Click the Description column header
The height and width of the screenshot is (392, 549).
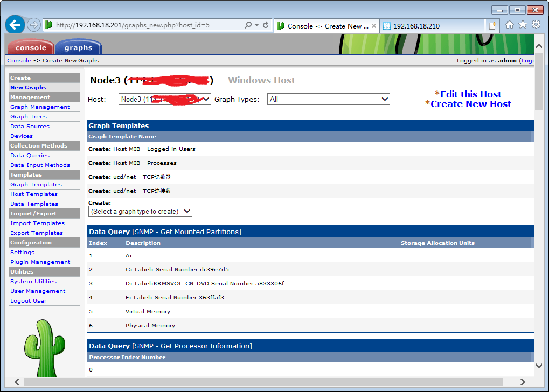coord(143,243)
